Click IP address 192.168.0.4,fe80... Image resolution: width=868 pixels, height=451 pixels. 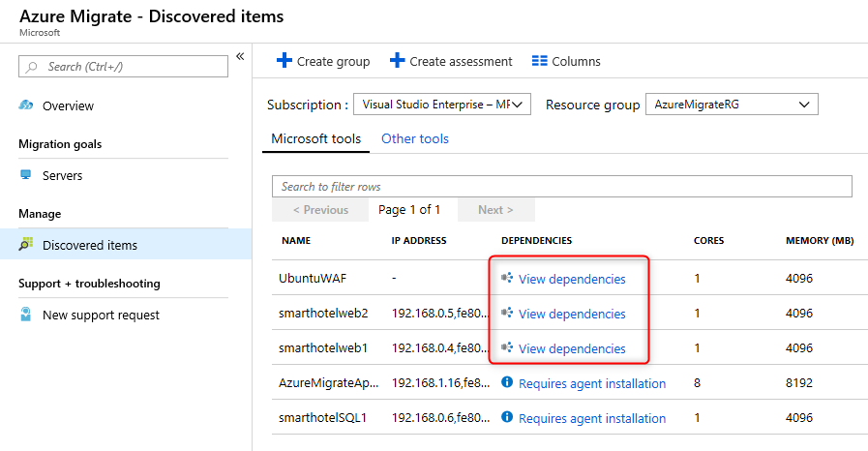coord(440,348)
